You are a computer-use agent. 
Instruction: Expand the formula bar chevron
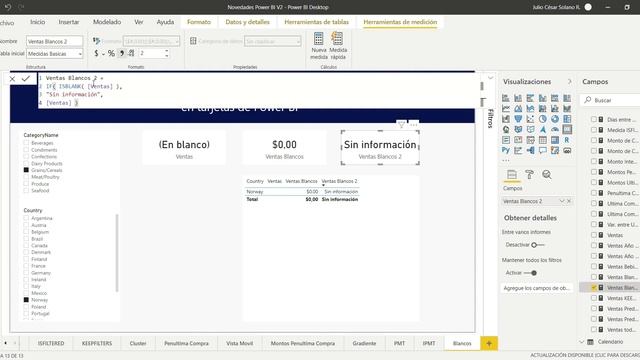490,78
